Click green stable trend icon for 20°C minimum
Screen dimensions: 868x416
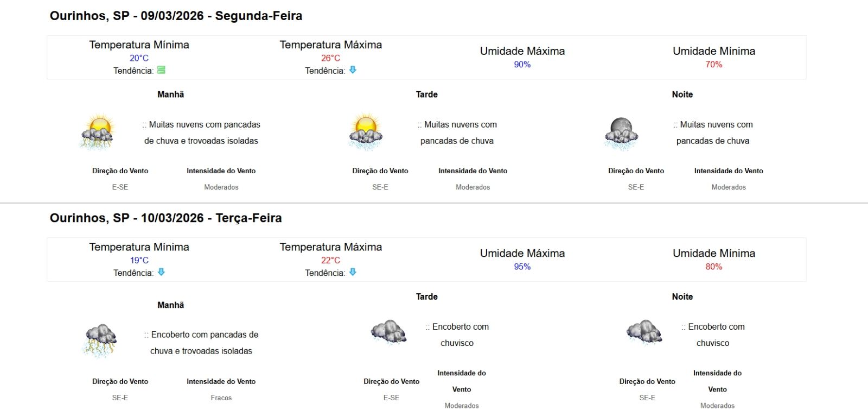tap(161, 70)
